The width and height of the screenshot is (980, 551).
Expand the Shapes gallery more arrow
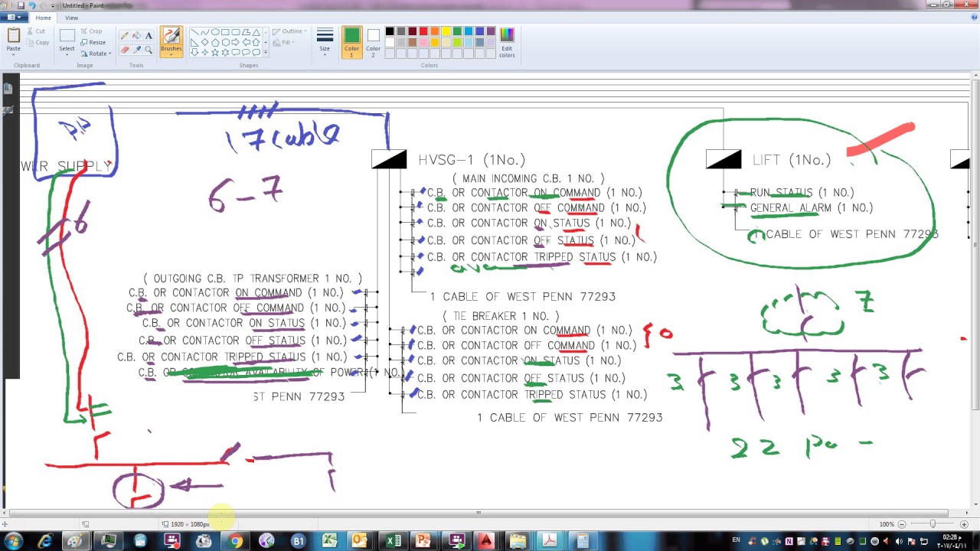pos(265,52)
